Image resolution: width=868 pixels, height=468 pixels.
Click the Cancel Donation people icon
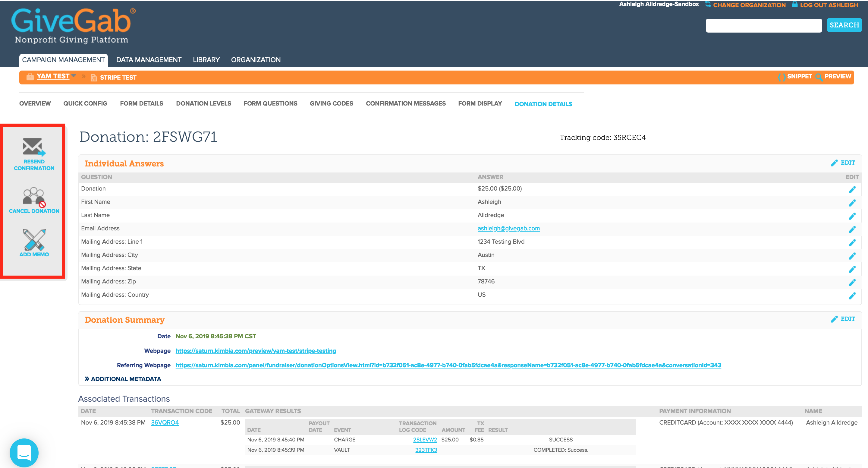[x=34, y=197]
